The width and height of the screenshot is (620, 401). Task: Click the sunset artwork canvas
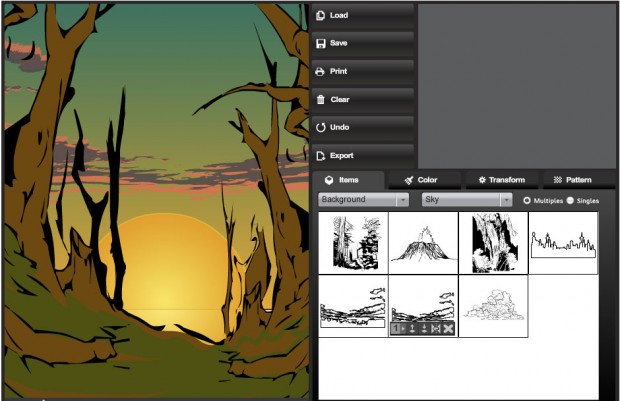click(x=157, y=200)
